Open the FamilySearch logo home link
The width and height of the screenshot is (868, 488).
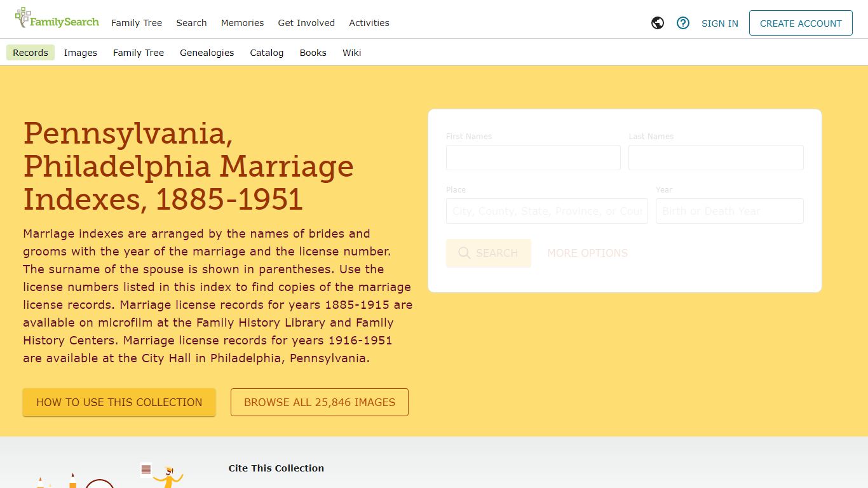point(57,18)
